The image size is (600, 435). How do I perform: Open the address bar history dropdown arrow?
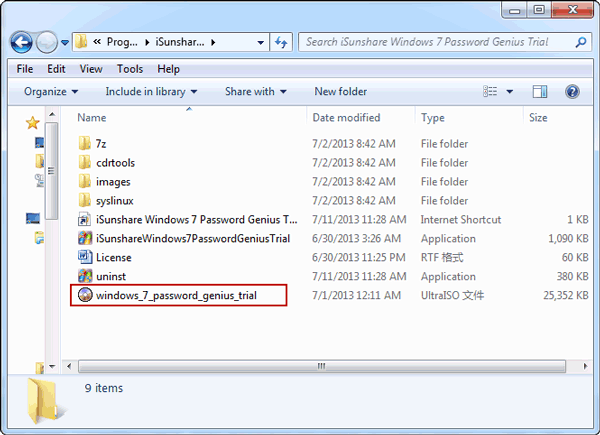click(x=261, y=42)
